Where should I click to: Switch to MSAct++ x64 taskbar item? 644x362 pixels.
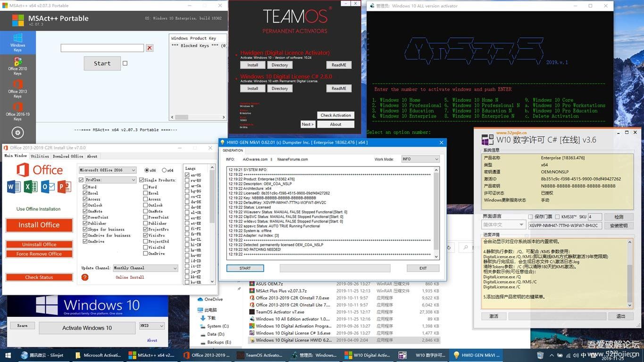click(x=152, y=355)
